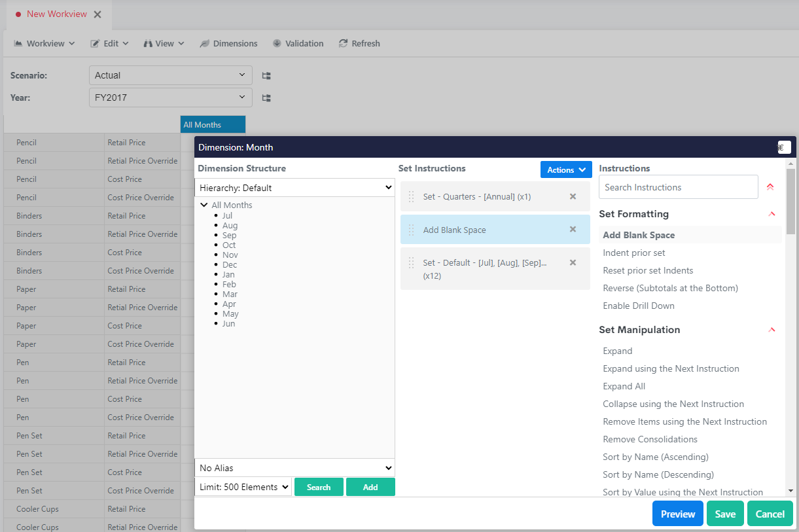Collapse the All Months tree node

pyautogui.click(x=204, y=205)
